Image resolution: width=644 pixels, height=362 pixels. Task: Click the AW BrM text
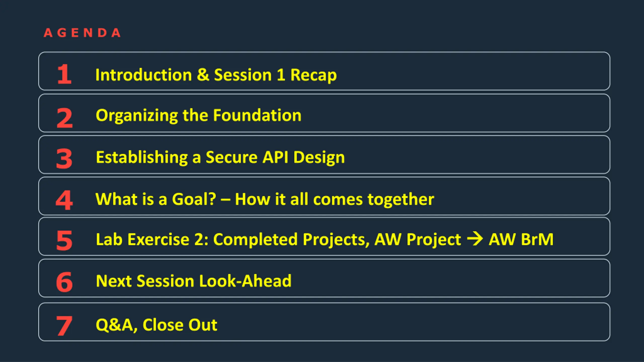point(521,239)
